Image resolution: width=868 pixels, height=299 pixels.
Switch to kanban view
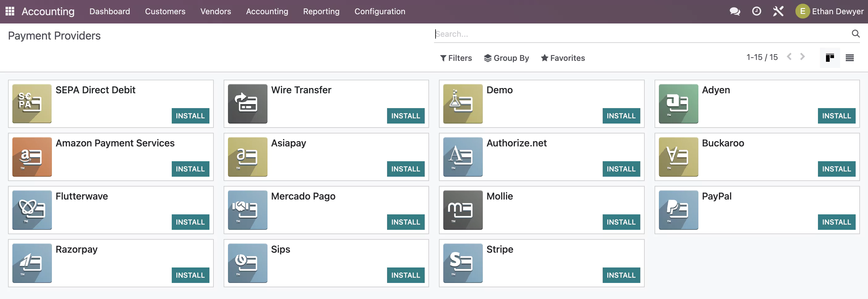(830, 58)
